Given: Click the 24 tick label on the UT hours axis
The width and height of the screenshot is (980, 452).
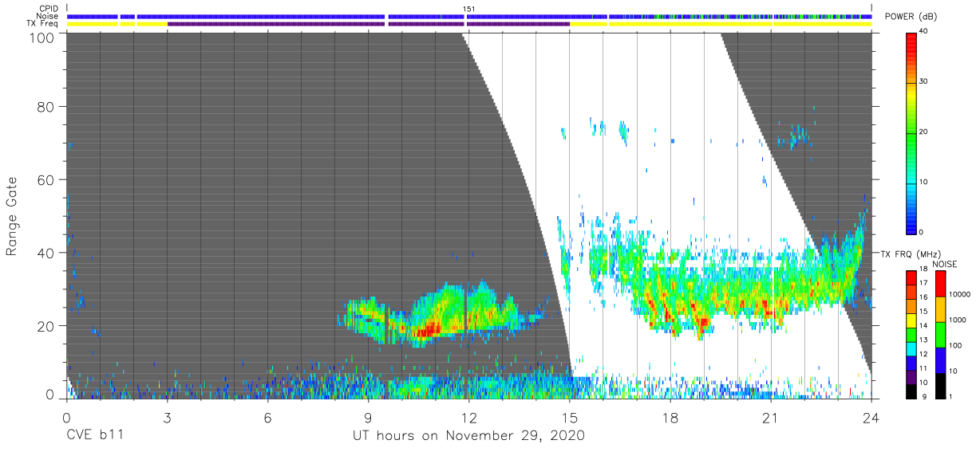Looking at the screenshot, I should (871, 417).
